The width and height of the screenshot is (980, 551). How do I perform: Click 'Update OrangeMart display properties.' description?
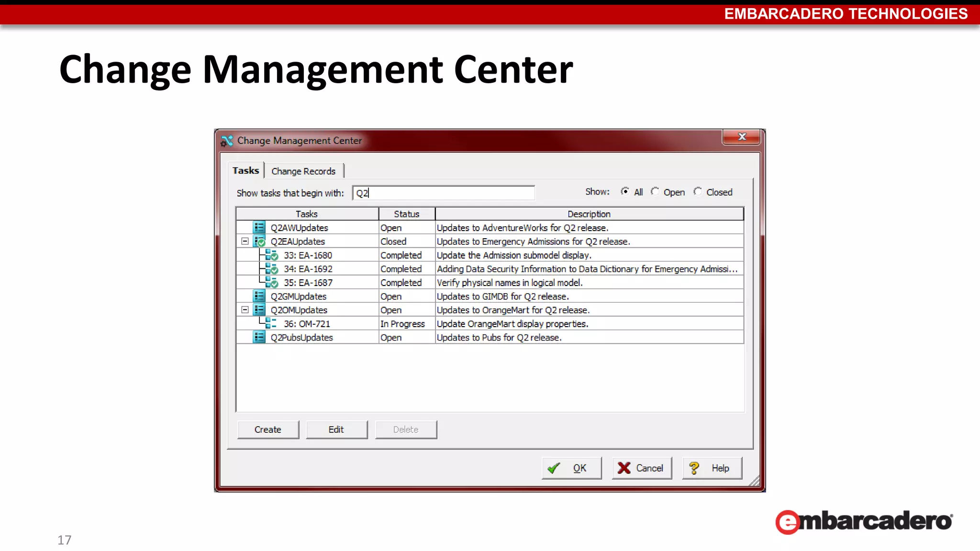click(x=512, y=324)
